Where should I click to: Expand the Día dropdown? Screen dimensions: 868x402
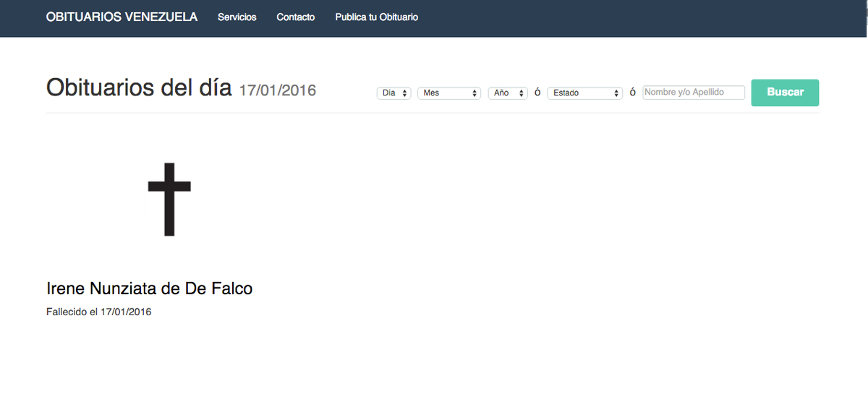point(394,93)
